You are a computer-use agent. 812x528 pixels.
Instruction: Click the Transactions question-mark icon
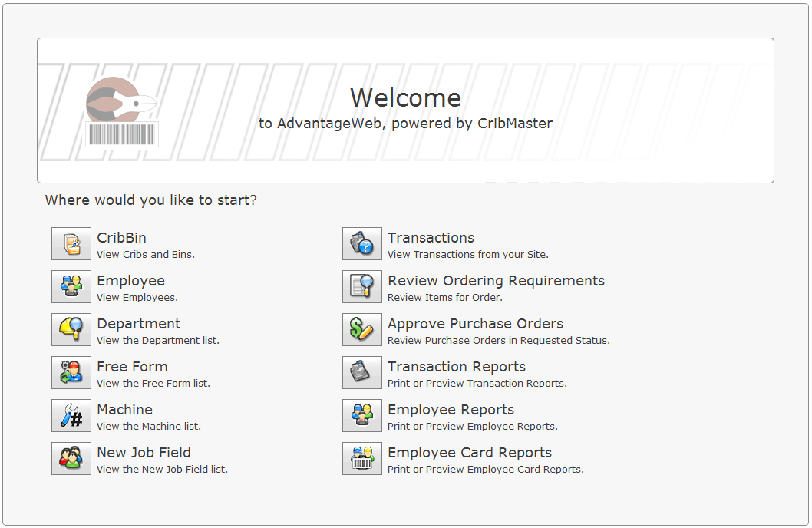tap(362, 244)
